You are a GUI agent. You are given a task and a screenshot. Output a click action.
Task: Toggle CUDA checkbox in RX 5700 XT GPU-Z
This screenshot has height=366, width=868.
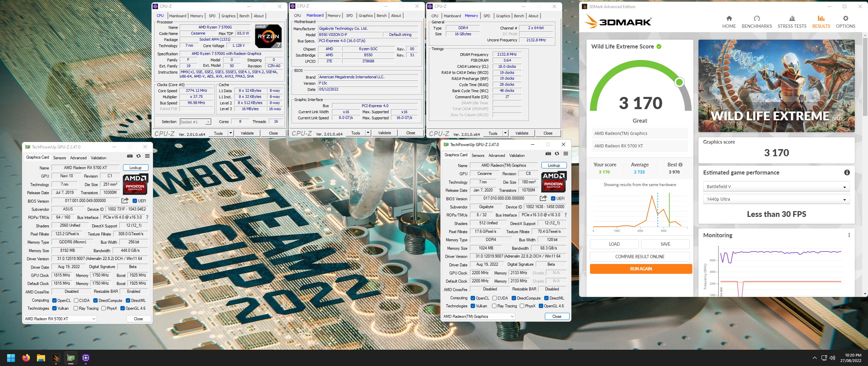[x=76, y=300]
